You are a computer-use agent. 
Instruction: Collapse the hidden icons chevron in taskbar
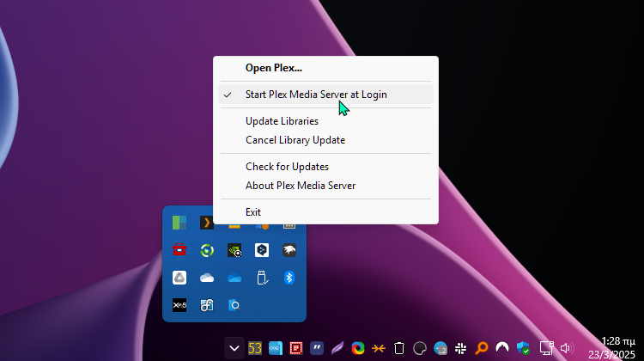[234, 348]
